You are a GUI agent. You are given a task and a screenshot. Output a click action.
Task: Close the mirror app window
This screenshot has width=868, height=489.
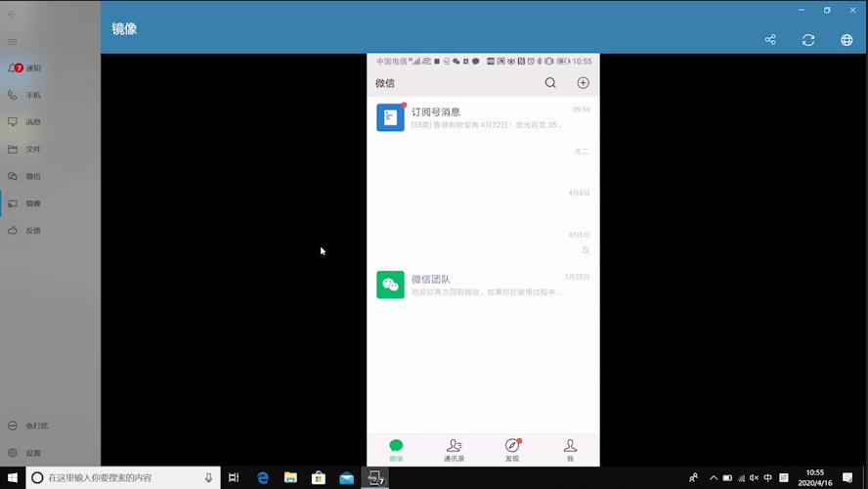point(853,10)
